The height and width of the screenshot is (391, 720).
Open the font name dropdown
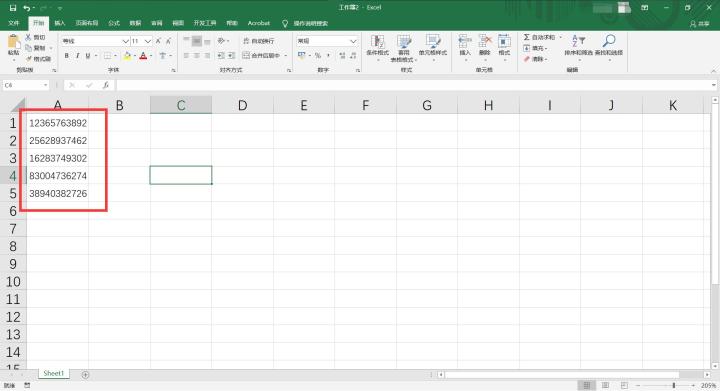pos(125,41)
